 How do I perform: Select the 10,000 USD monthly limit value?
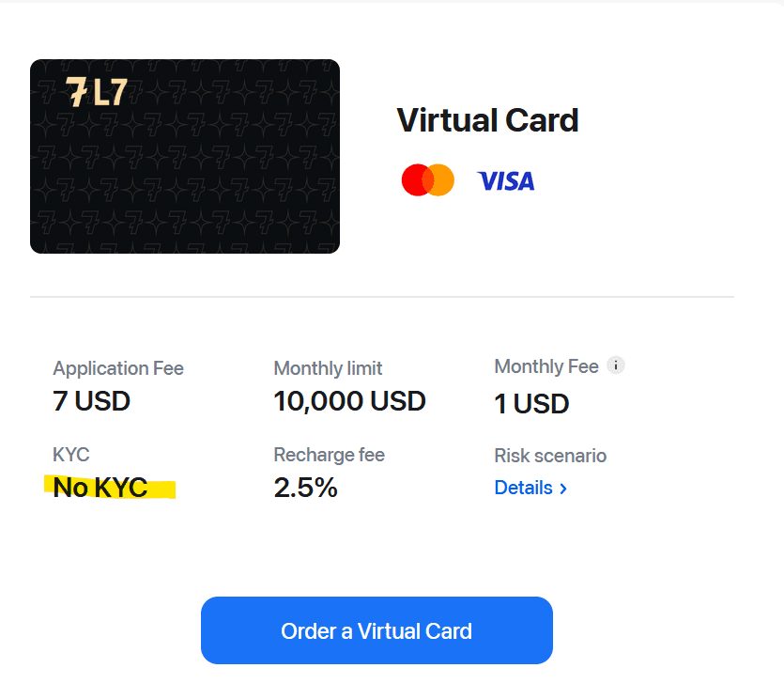pos(349,401)
